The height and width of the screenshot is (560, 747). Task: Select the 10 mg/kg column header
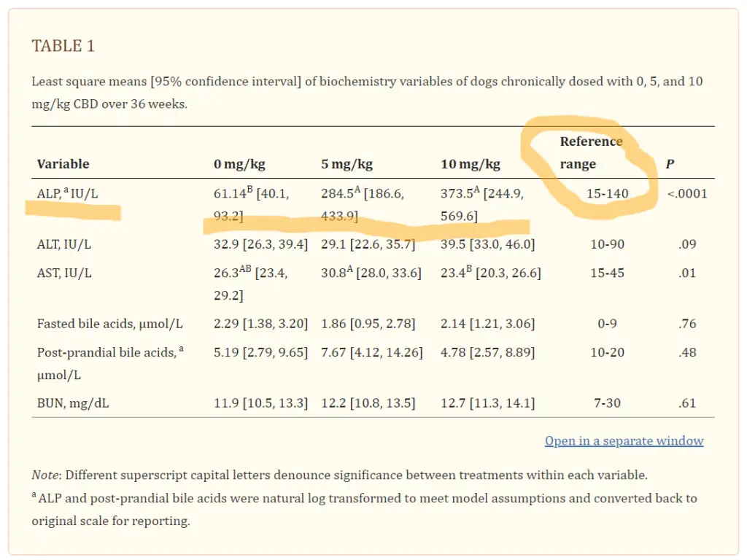[x=471, y=164]
